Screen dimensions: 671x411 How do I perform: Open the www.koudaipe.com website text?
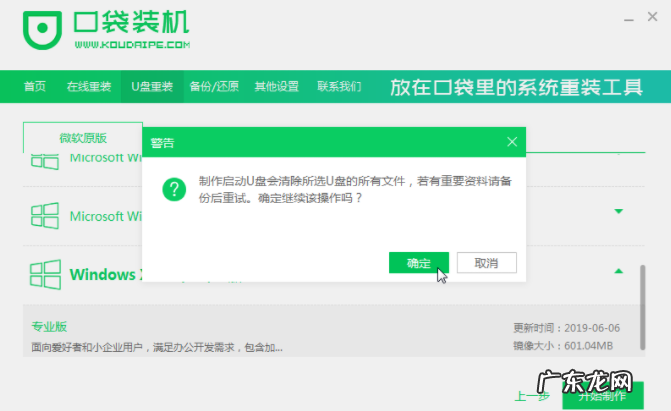(x=132, y=45)
